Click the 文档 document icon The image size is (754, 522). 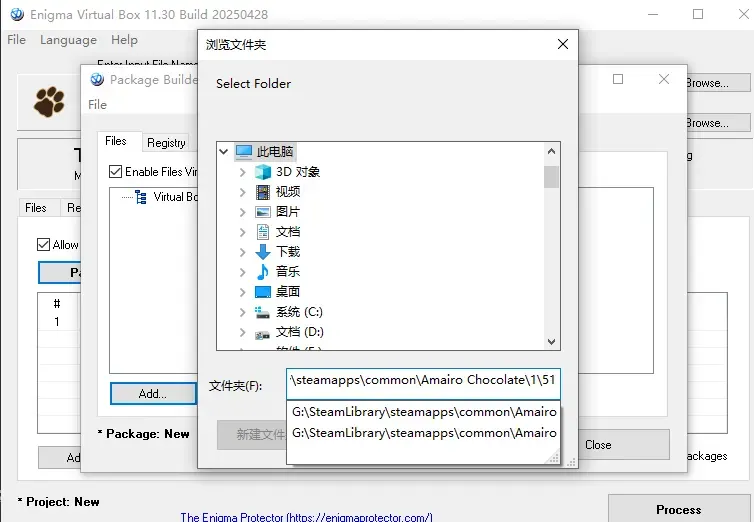[x=263, y=232]
